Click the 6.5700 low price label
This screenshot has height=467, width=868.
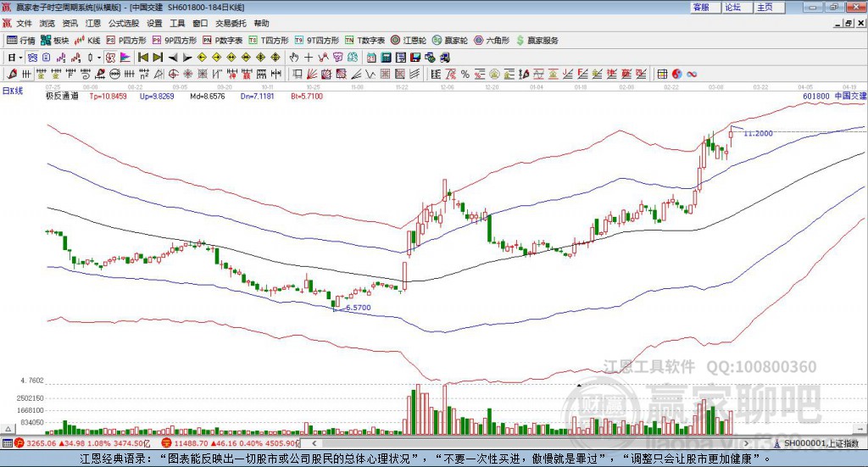[x=359, y=308]
